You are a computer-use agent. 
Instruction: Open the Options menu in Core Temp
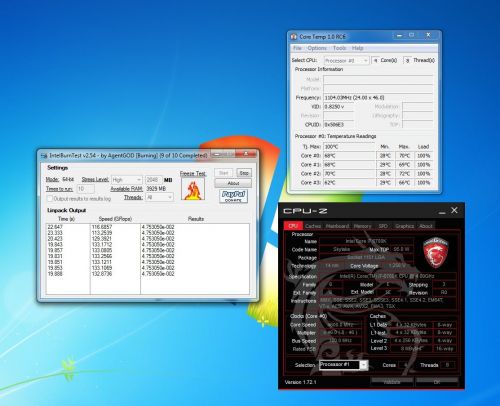[317, 48]
